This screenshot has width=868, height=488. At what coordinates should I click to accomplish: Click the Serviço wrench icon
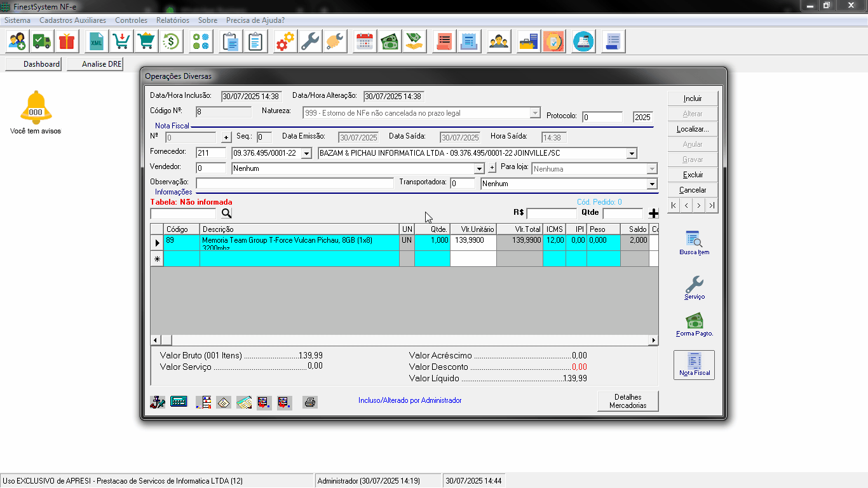click(694, 284)
